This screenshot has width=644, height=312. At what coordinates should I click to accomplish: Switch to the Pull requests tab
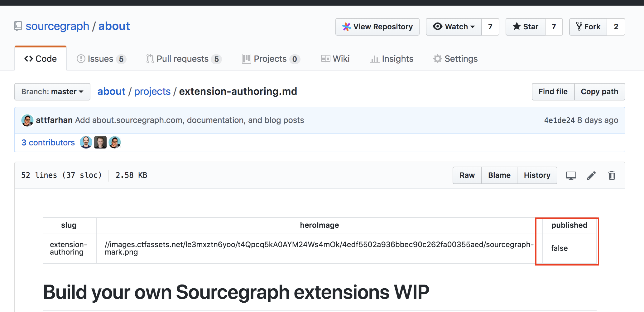tap(184, 59)
